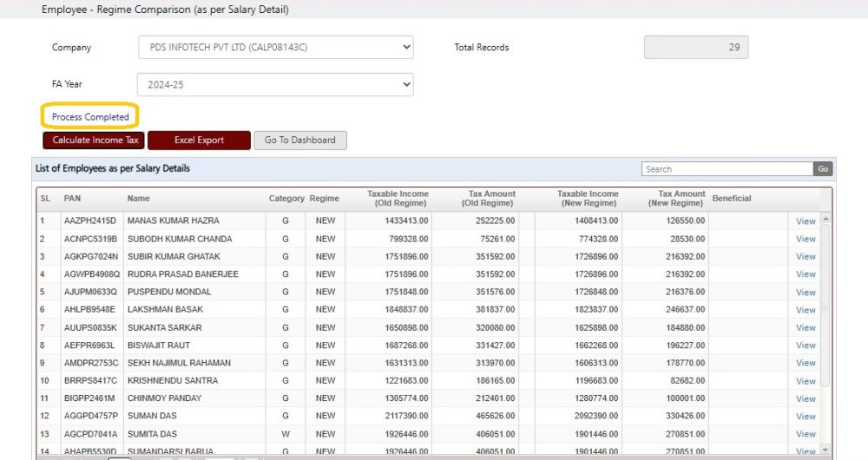Image resolution: width=868 pixels, height=460 pixels.
Task: Click the Process Completed status text
Action: tap(90, 117)
